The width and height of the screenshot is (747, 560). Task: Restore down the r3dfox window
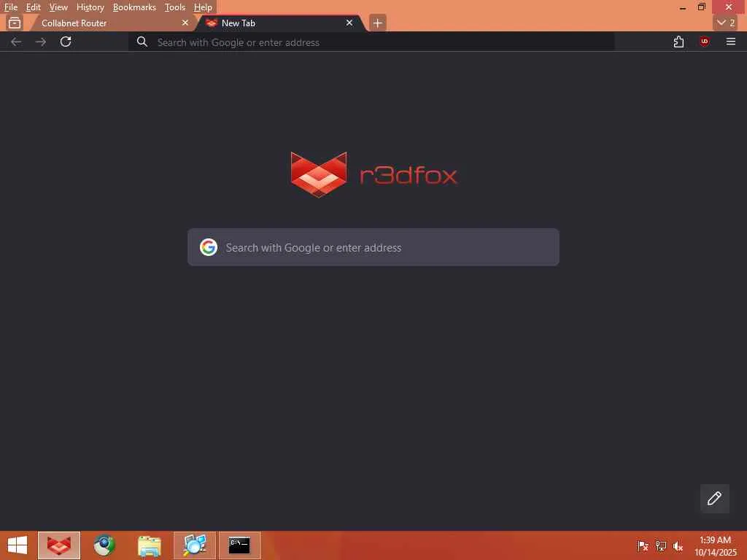(701, 7)
